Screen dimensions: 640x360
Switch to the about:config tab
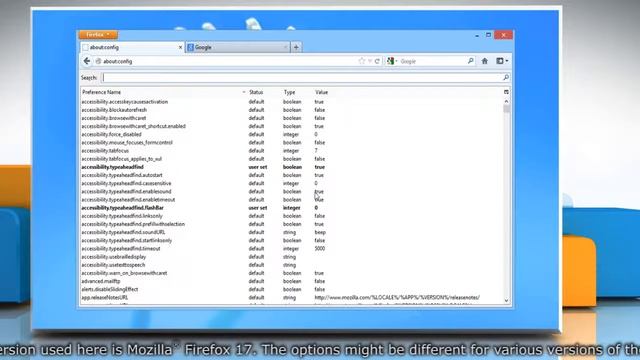(x=132, y=47)
